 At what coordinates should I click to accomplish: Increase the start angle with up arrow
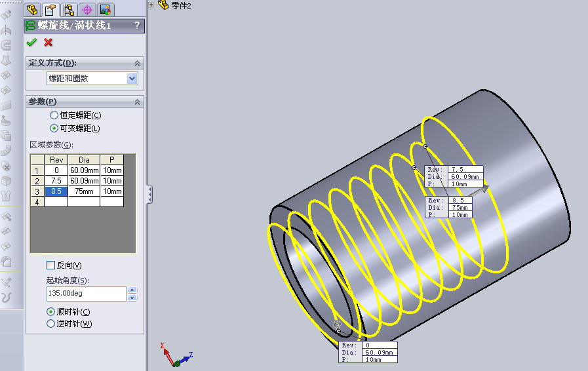tap(132, 290)
